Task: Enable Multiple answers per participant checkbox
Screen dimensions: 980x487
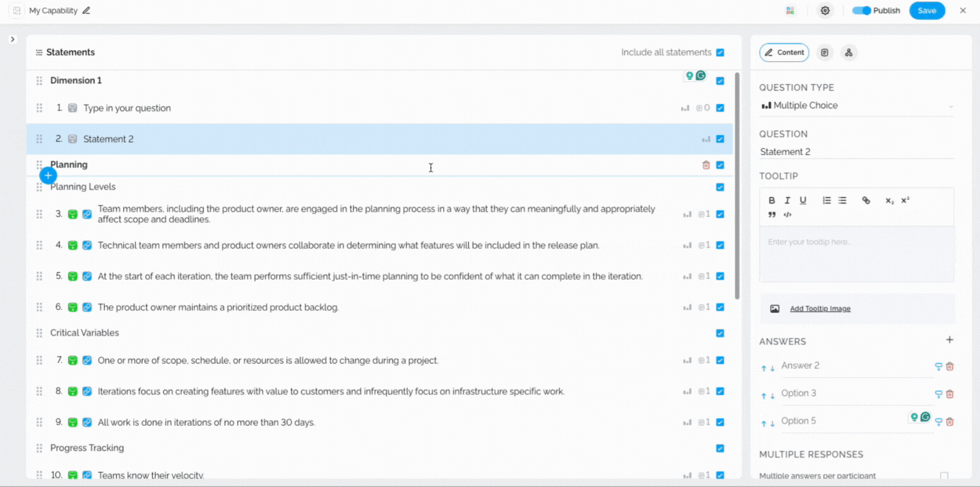Action: tap(944, 476)
